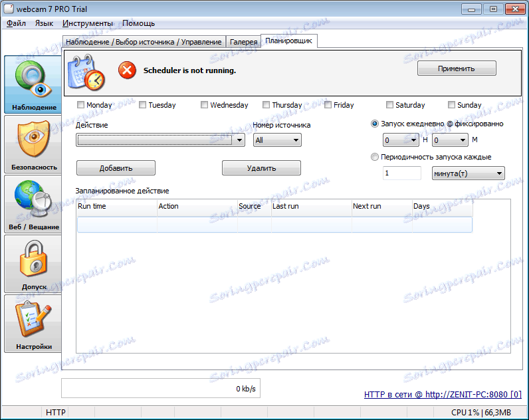Check the Wednesday day box
This screenshot has width=529, height=420.
pos(204,105)
